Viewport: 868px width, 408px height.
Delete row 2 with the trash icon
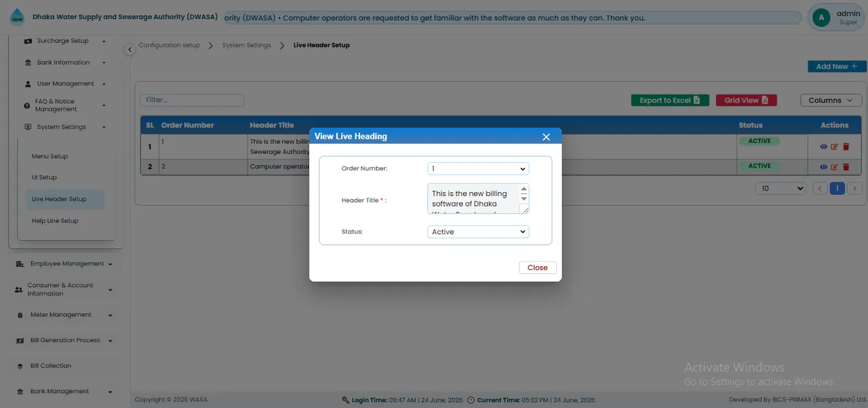click(846, 167)
